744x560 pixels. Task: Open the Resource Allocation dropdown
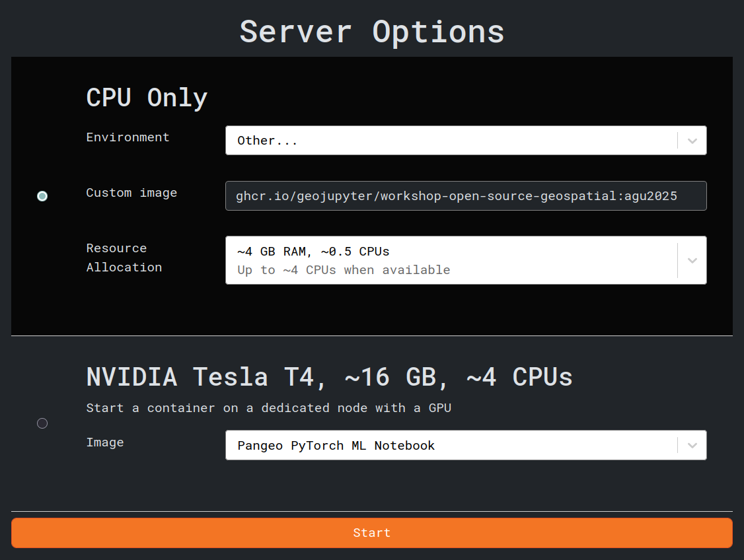pyautogui.click(x=451, y=260)
